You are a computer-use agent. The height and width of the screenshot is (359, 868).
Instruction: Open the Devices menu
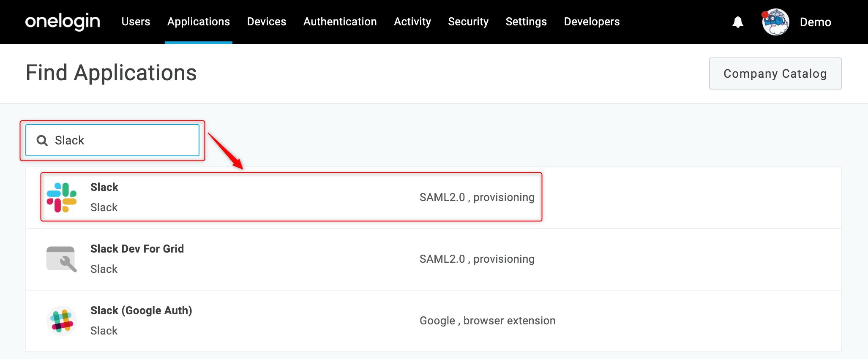pyautogui.click(x=267, y=22)
